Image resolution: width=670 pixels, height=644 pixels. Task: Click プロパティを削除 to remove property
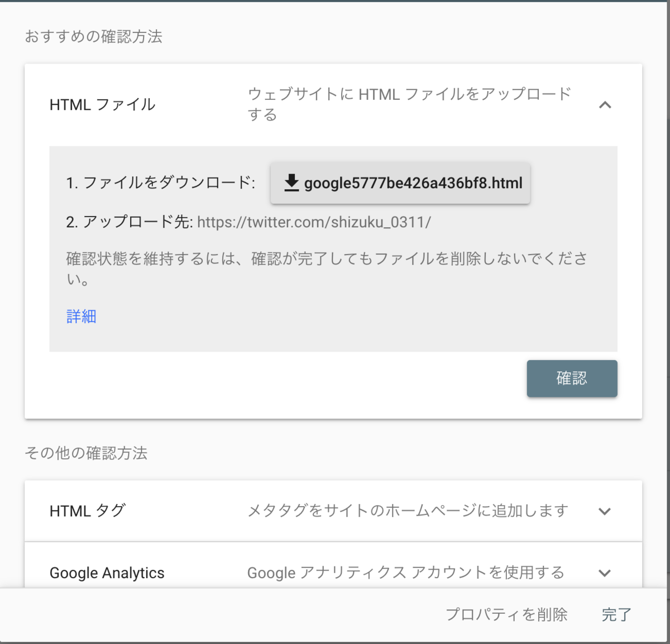[506, 614]
